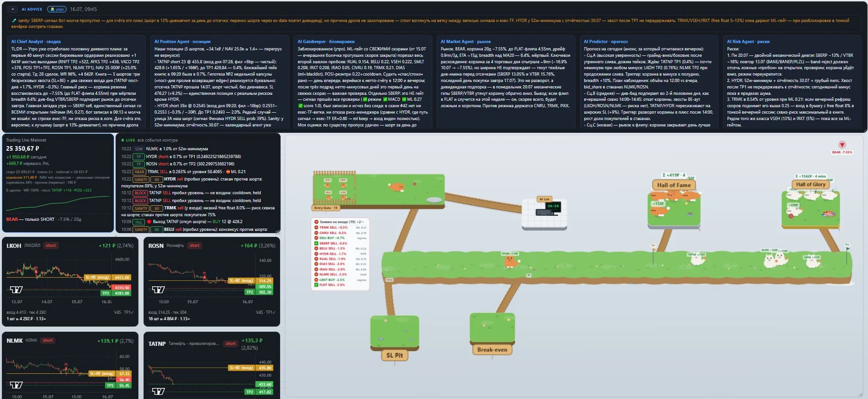
Task: Click the IRAO SELL -2.0% entry row
Action: (340, 269)
